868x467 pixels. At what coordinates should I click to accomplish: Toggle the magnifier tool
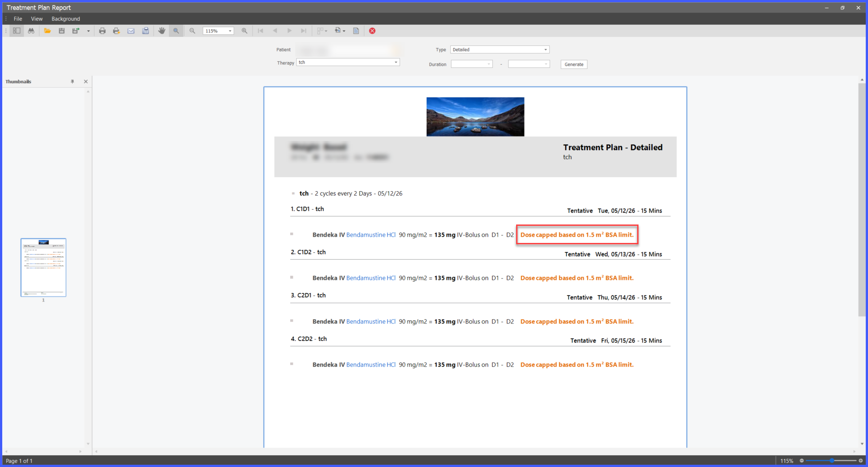tap(176, 31)
